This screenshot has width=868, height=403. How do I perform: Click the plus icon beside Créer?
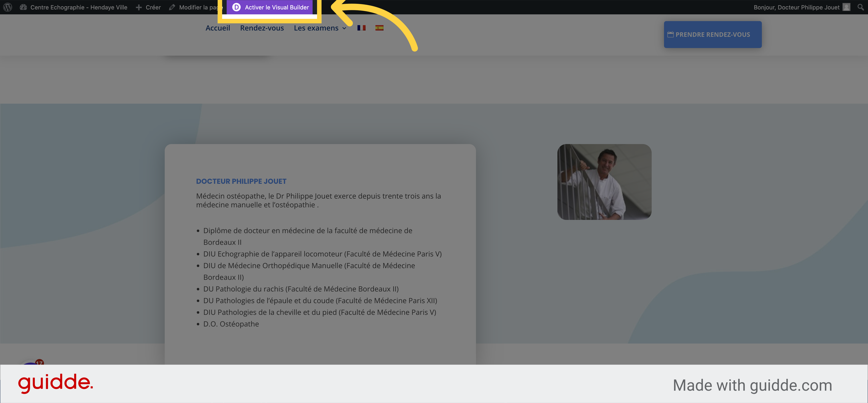click(x=138, y=7)
